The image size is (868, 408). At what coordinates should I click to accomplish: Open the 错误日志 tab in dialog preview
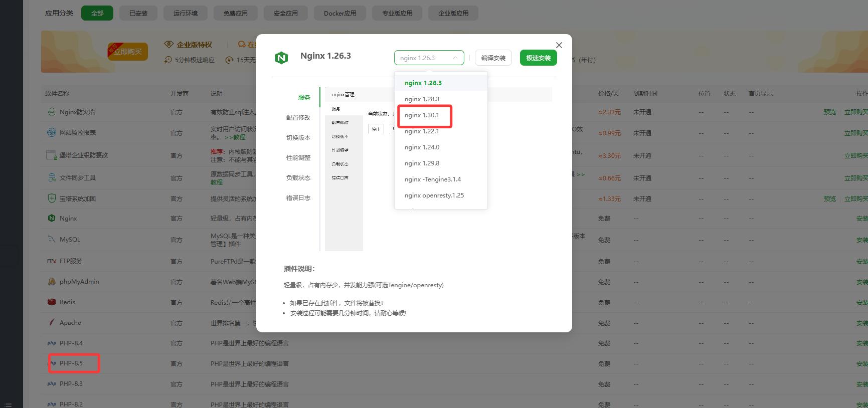coord(298,198)
